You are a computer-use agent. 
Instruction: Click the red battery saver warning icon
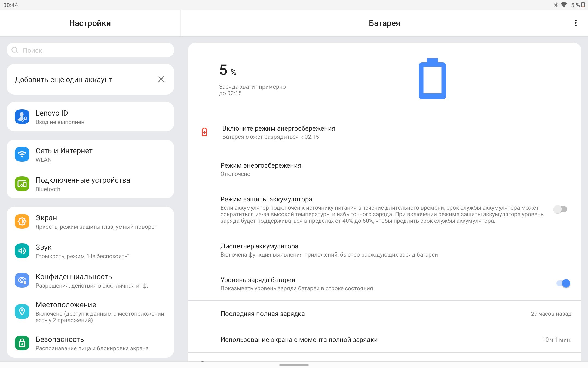[204, 132]
